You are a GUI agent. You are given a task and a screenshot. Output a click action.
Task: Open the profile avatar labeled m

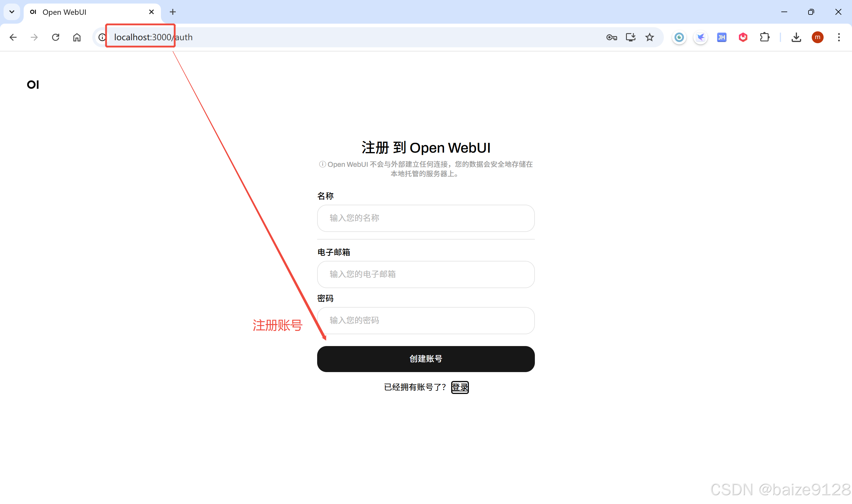(817, 37)
